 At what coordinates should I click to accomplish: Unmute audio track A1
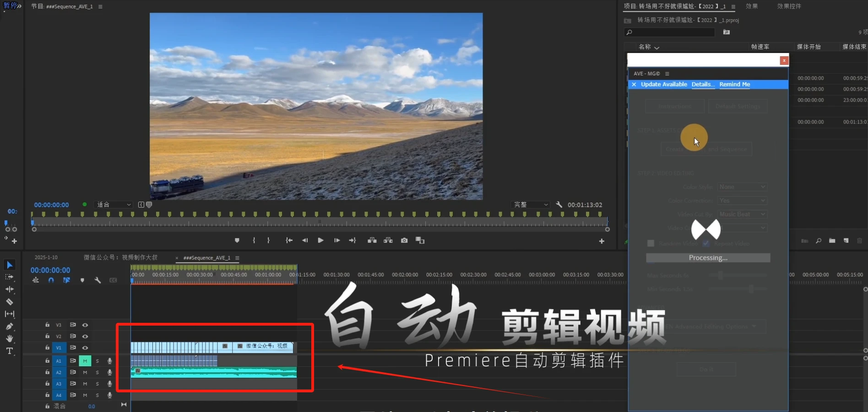[85, 361]
